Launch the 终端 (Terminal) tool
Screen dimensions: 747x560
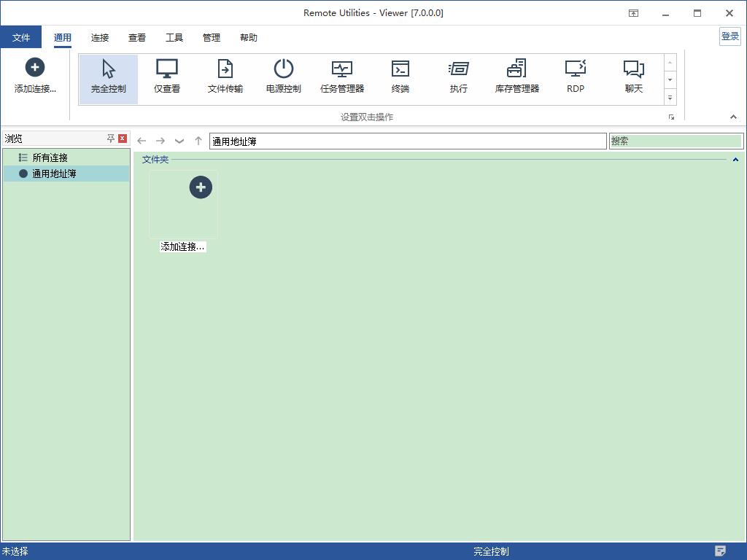[400, 77]
